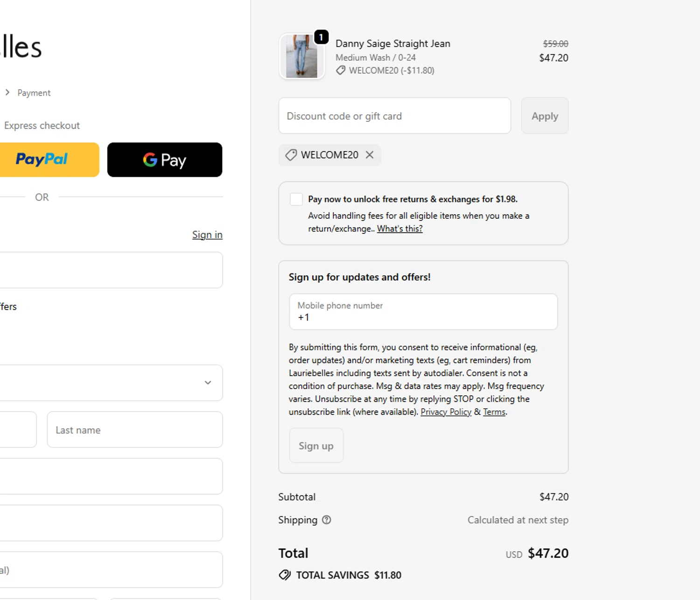Click the Shipping help question icon

327,520
